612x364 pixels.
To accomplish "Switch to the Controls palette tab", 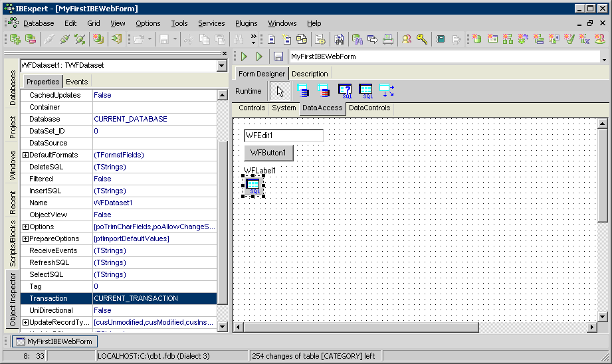I will [x=252, y=108].
